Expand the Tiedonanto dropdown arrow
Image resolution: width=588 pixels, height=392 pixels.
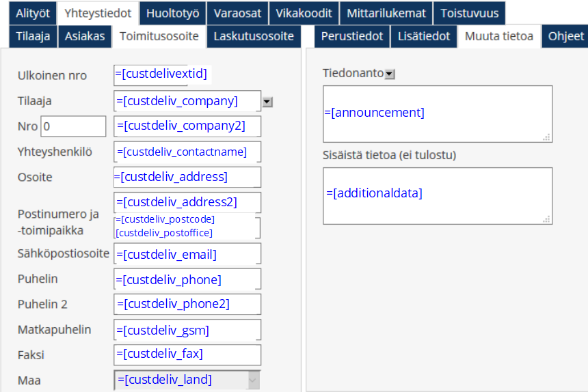coord(390,74)
